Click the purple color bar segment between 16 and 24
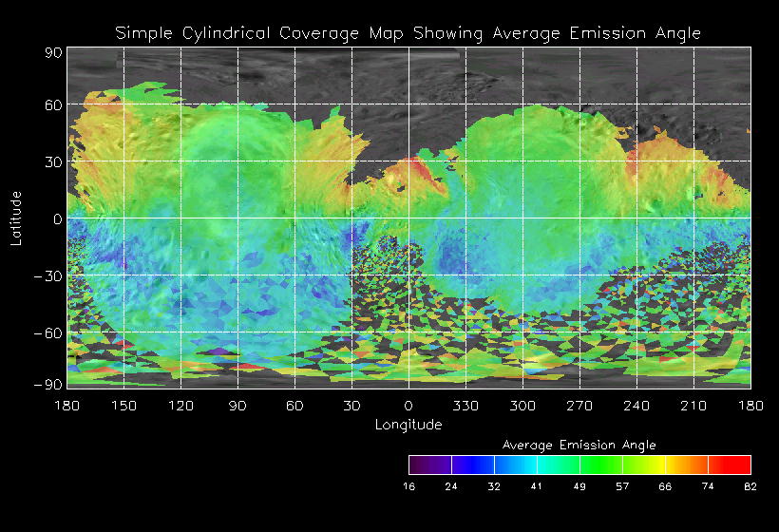Viewport: 779px width, 532px height. pyautogui.click(x=430, y=465)
